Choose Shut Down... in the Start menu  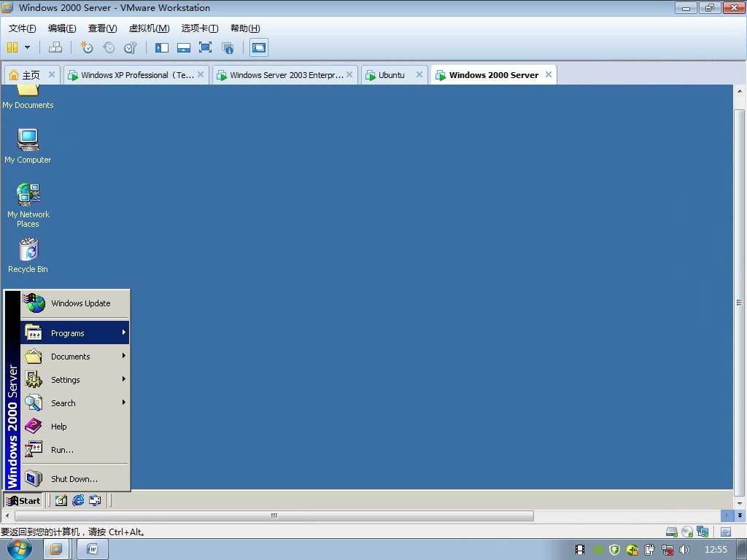[x=75, y=478]
